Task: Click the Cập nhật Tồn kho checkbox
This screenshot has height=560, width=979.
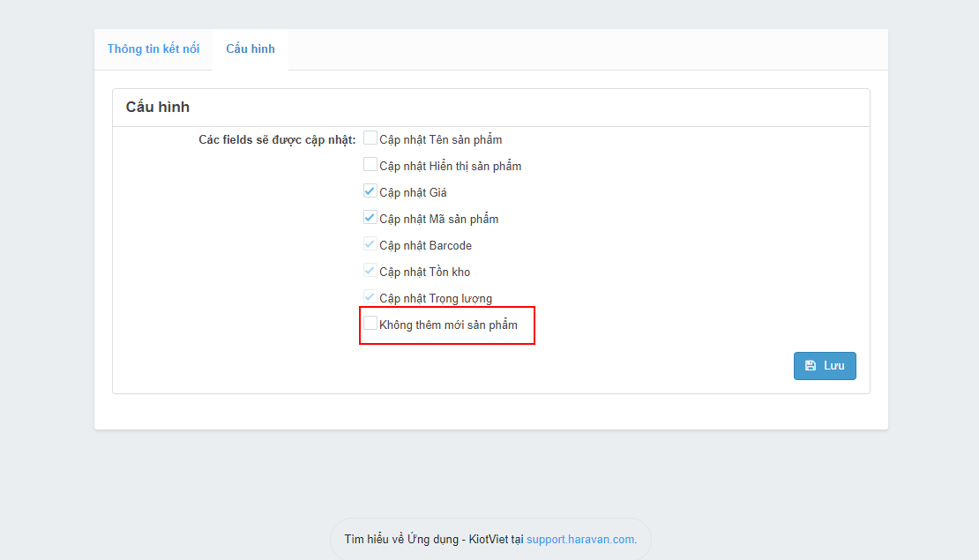Action: coord(370,271)
